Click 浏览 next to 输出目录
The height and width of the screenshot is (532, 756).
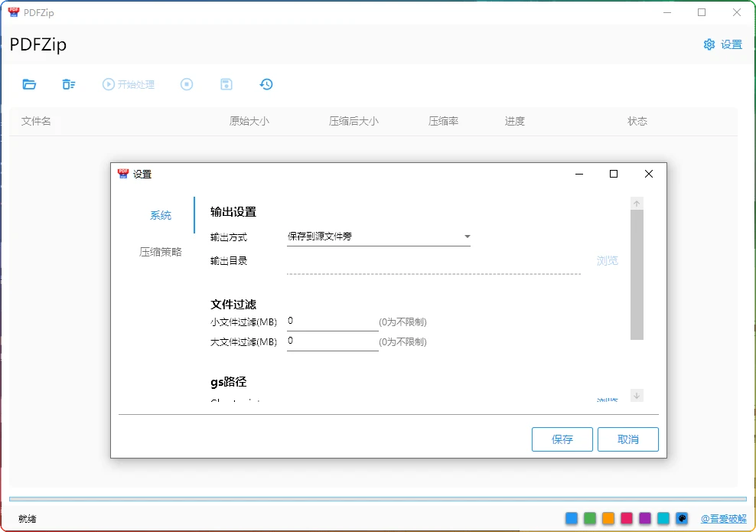tap(607, 261)
